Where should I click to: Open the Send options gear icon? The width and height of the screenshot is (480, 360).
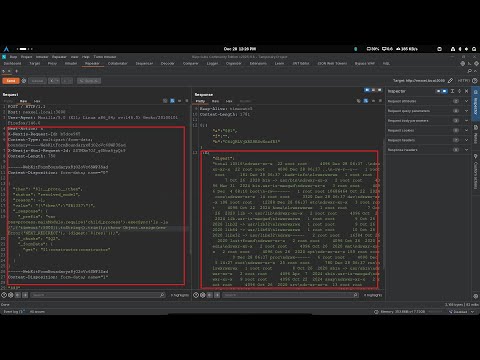(x=24, y=81)
